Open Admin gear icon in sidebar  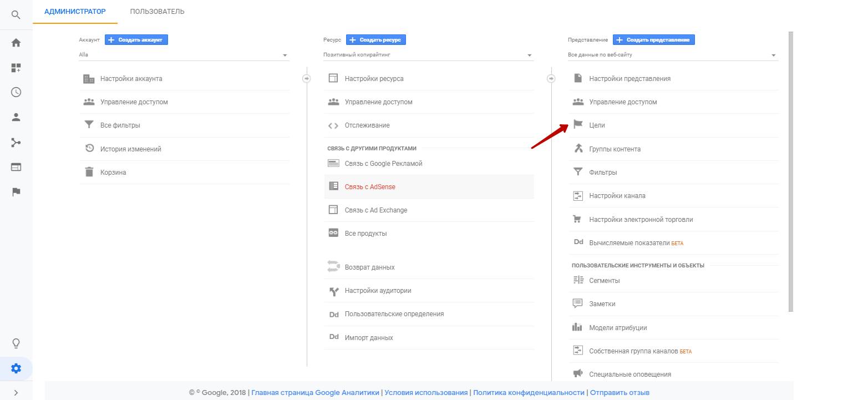tap(16, 368)
